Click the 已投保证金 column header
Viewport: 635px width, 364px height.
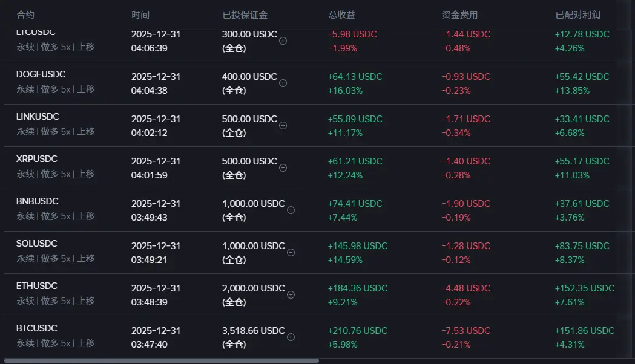[245, 15]
